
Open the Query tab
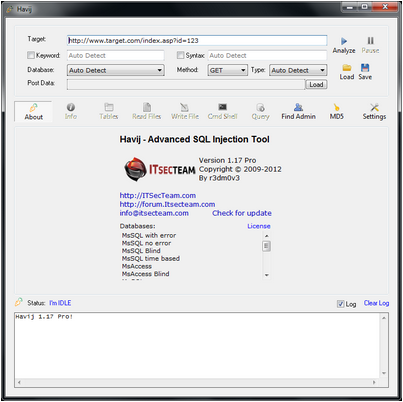[260, 112]
